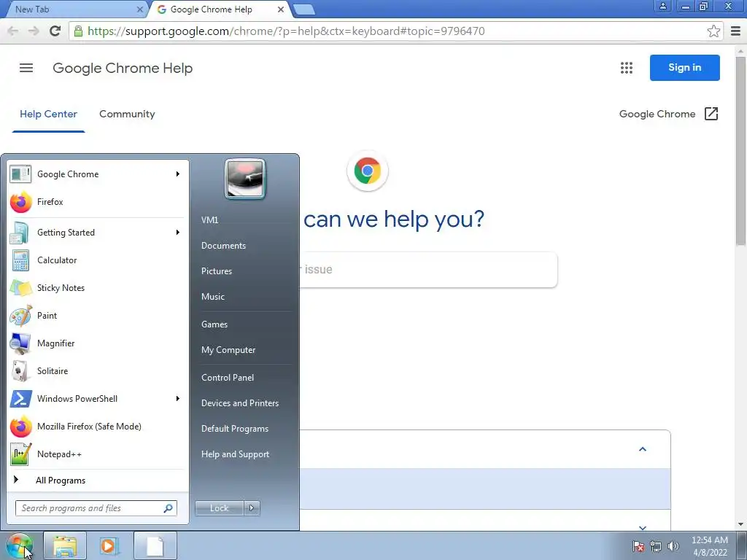The image size is (747, 560).
Task: Start Solitaire from the Start menu
Action: tap(97, 371)
